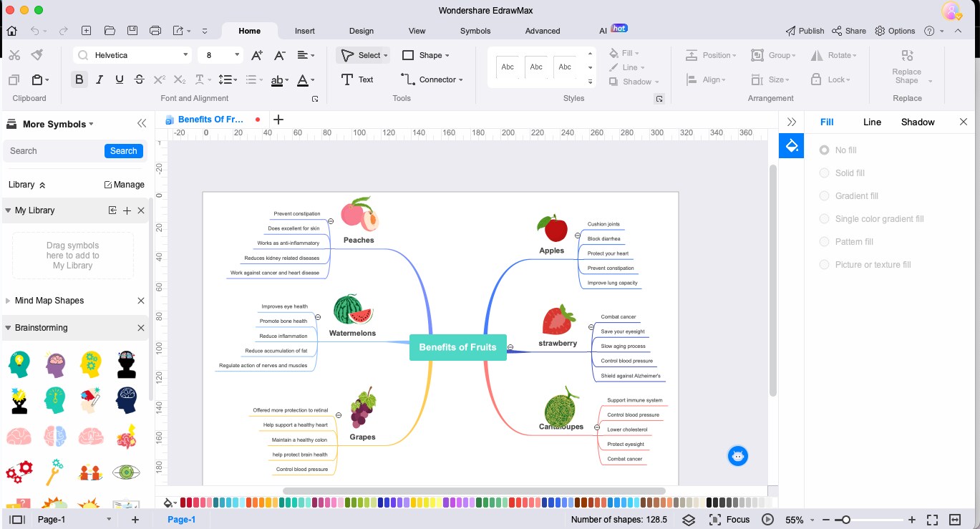This screenshot has width=980, height=529.
Task: Click the paint bucket Fill panel icon
Action: tap(792, 146)
